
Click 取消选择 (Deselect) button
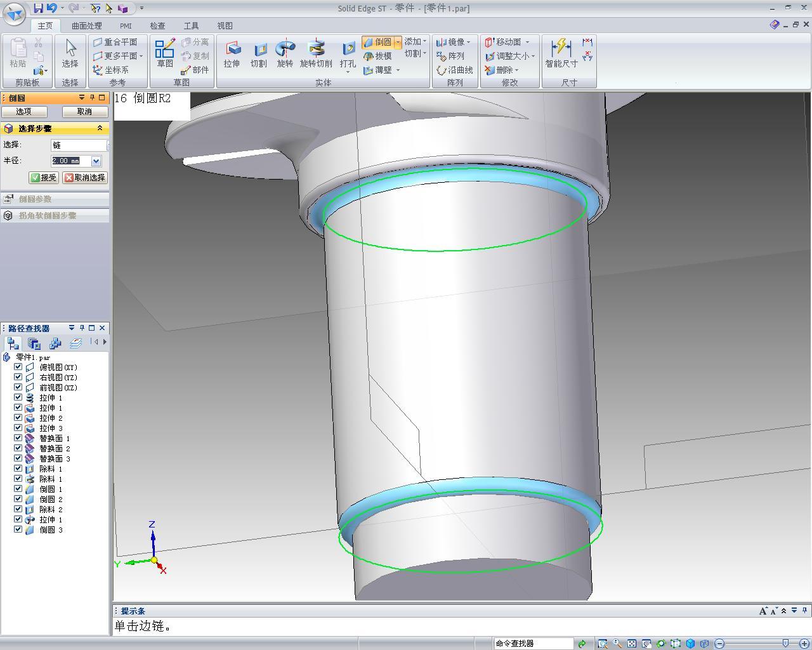[85, 178]
